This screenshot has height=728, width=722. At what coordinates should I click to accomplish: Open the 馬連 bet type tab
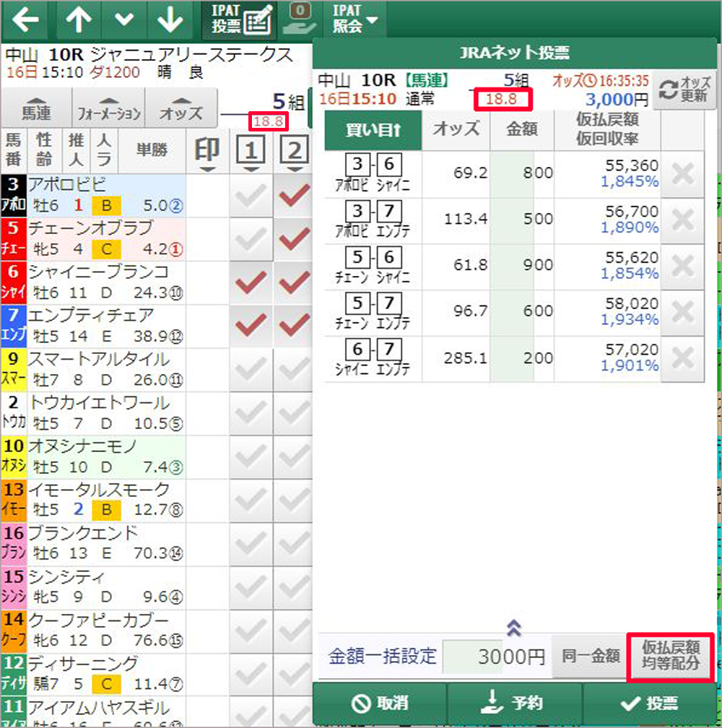[36, 108]
